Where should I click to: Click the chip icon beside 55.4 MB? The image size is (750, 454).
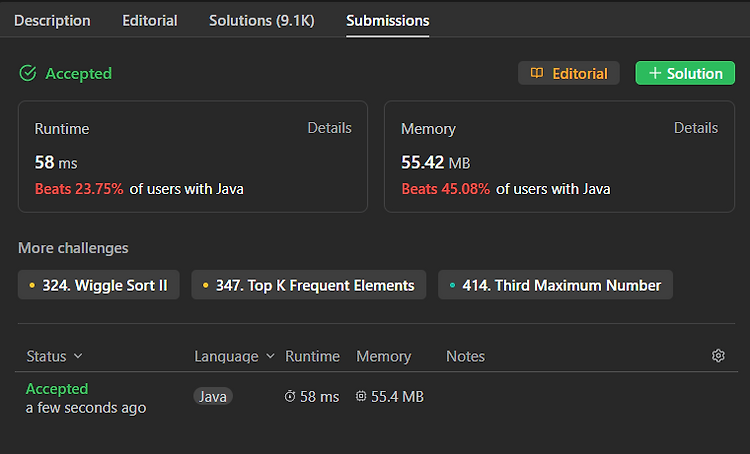pyautogui.click(x=361, y=396)
